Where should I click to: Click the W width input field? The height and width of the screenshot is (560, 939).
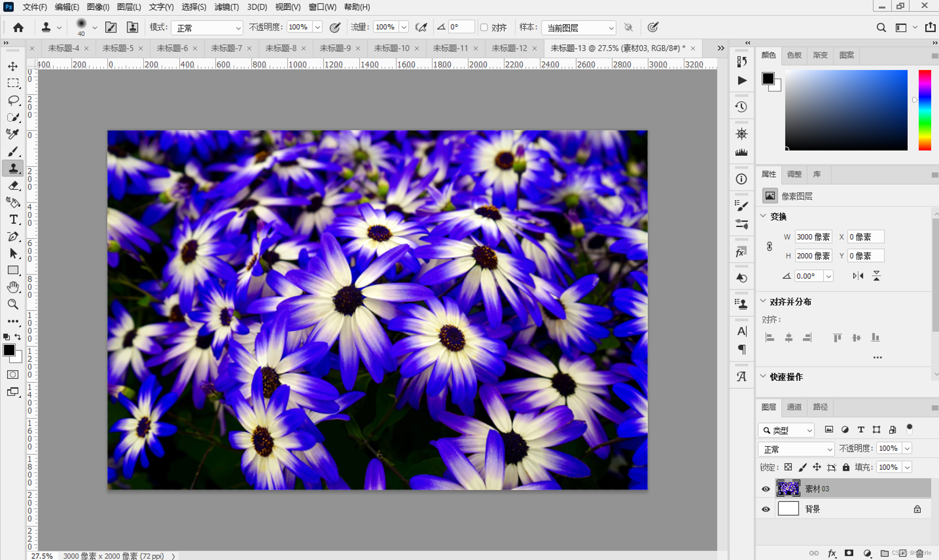click(813, 237)
